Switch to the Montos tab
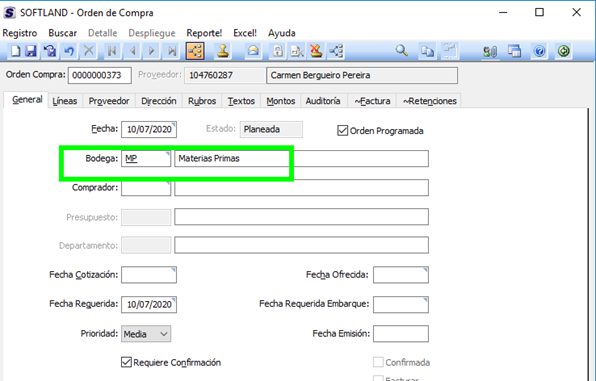The width and height of the screenshot is (596, 381). pos(281,101)
